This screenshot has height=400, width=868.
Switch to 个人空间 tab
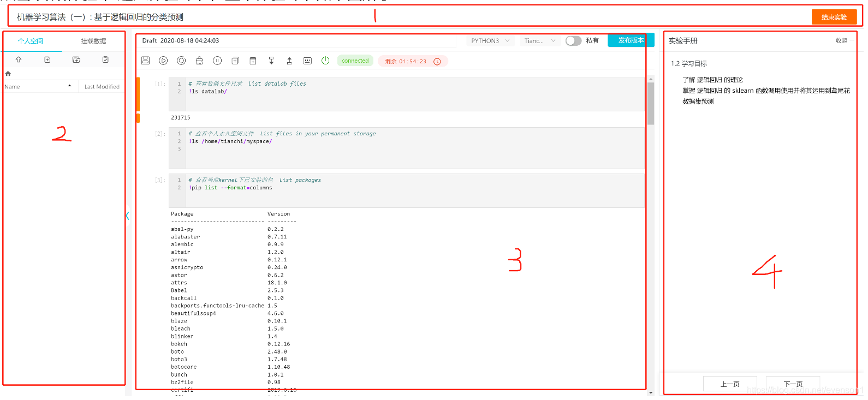31,41
